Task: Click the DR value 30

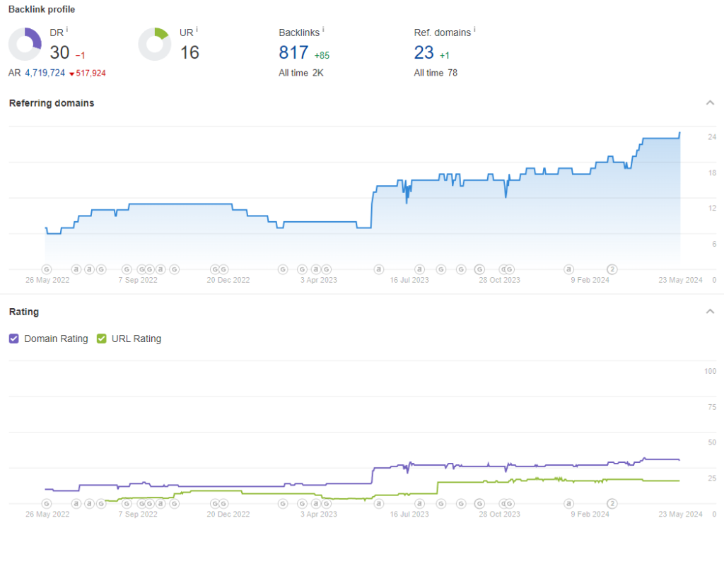Action: [x=59, y=52]
